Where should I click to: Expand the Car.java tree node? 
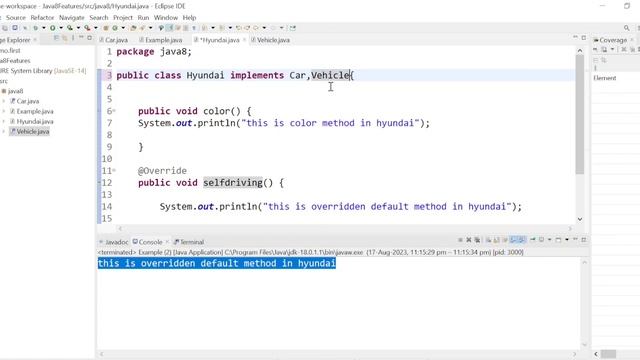[x=4, y=101]
